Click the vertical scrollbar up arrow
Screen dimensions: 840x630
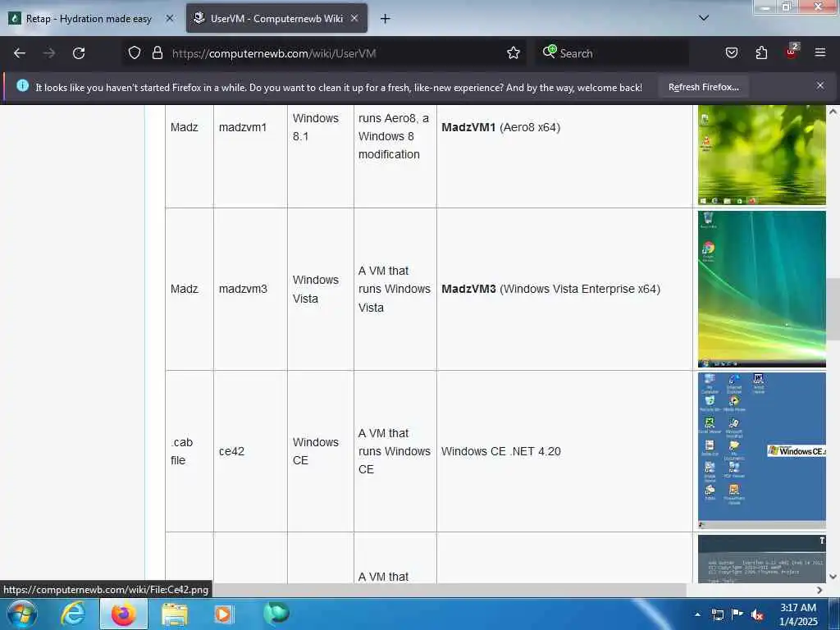833,112
